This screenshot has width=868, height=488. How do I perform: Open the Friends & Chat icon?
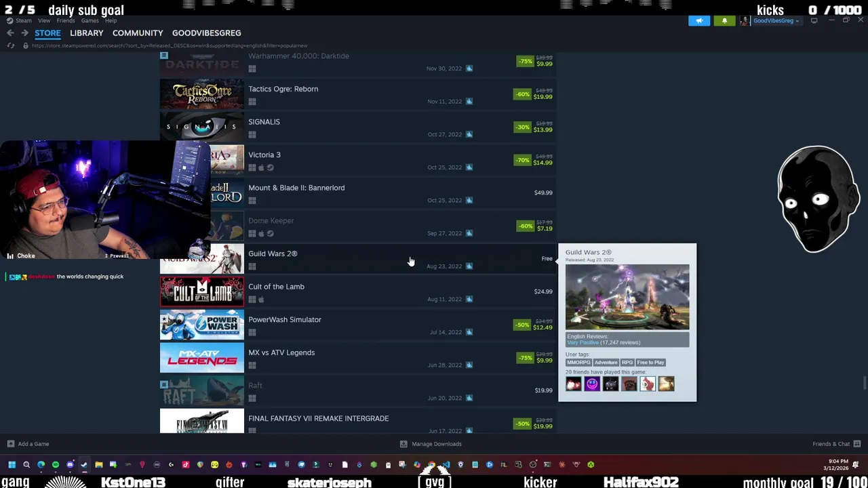tap(857, 444)
